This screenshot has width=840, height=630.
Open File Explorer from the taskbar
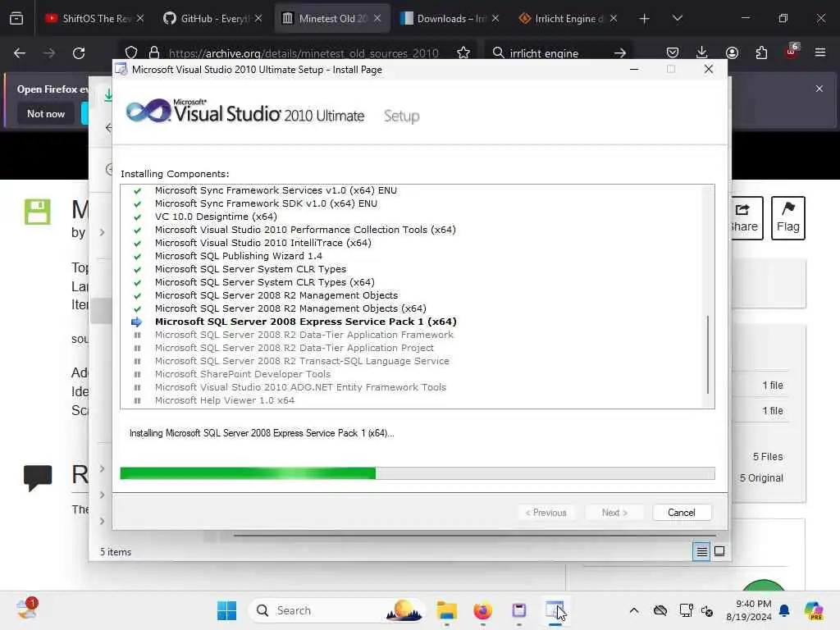tap(447, 610)
